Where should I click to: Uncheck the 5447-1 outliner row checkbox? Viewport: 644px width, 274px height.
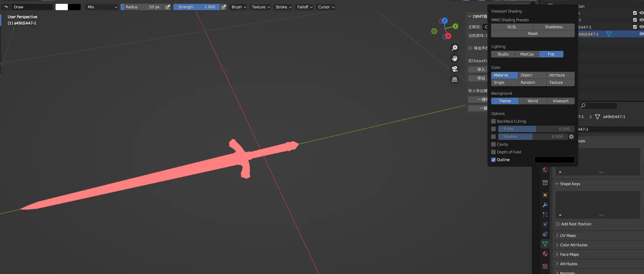click(x=635, y=27)
